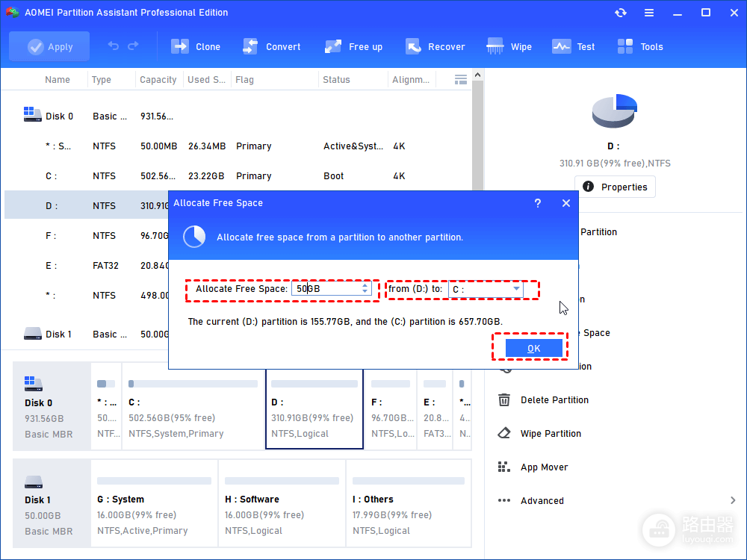Open the Clone menu
Image resolution: width=747 pixels, height=560 pixels.
(x=196, y=46)
